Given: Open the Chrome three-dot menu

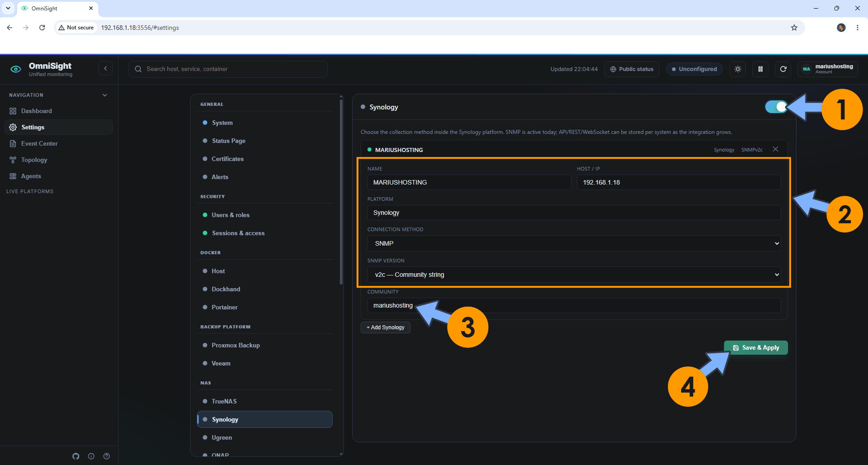Looking at the screenshot, I should click(857, 28).
